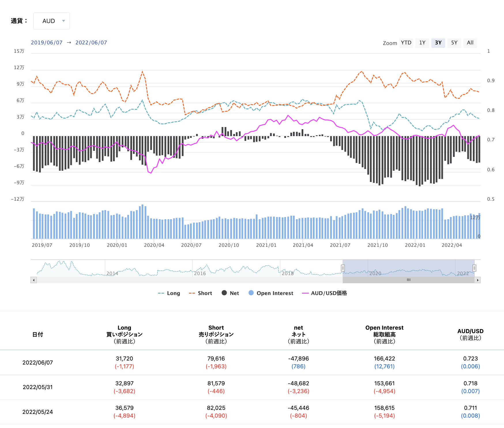504x428 pixels.
Task: Select the 5Y zoom range
Action: (454, 43)
